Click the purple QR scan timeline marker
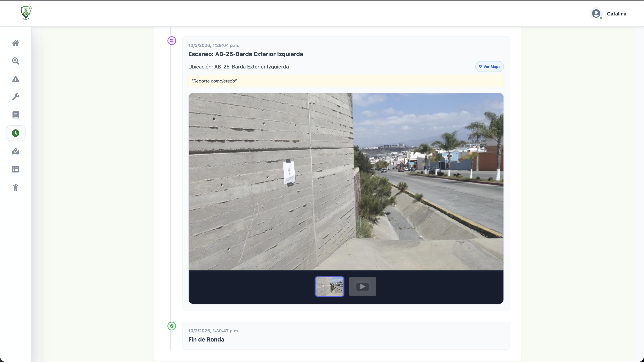The image size is (644, 362). [172, 40]
